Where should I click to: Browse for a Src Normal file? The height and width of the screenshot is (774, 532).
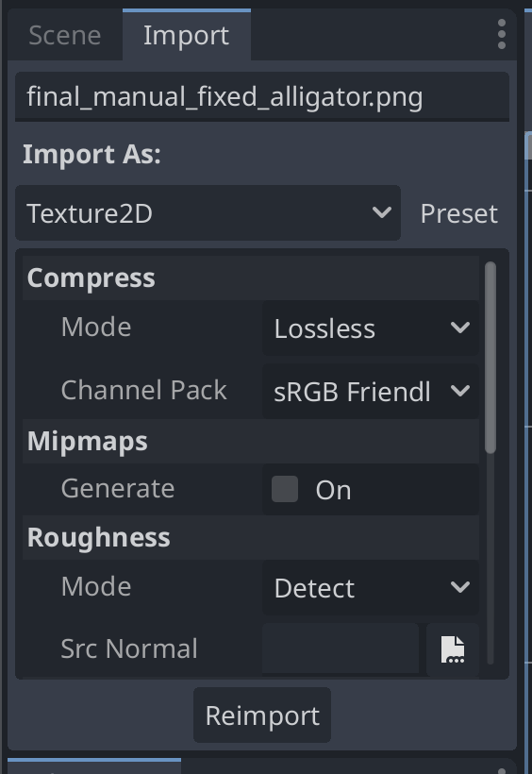453,648
